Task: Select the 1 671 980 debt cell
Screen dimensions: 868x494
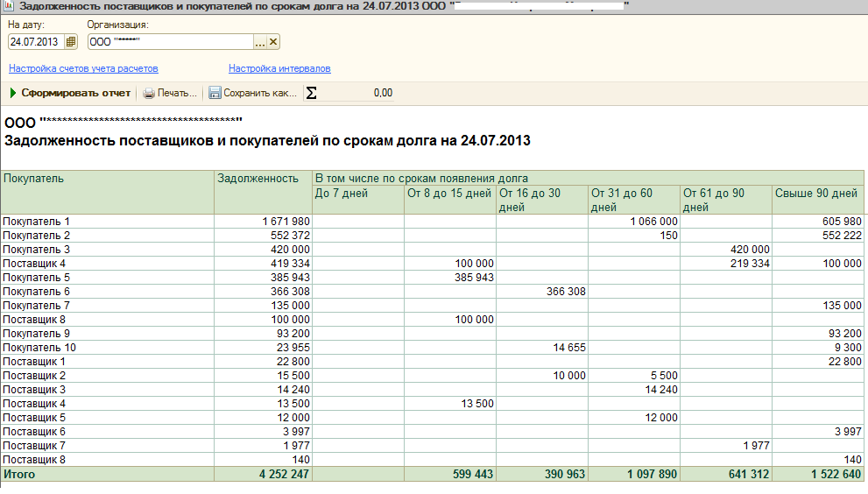Action: tap(263, 222)
